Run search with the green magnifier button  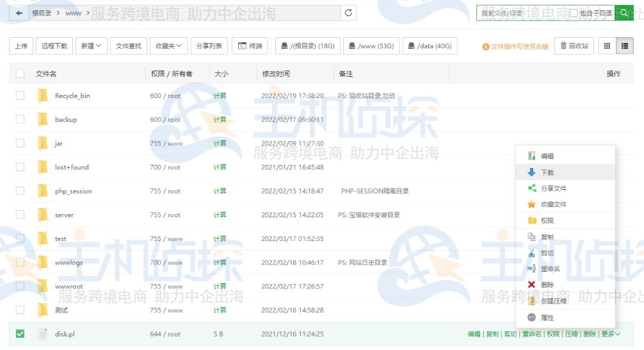coord(624,13)
